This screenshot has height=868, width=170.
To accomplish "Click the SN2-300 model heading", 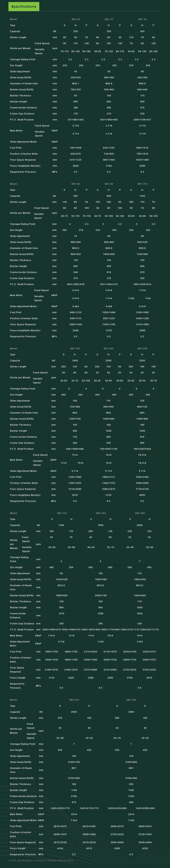I will point(131,700).
